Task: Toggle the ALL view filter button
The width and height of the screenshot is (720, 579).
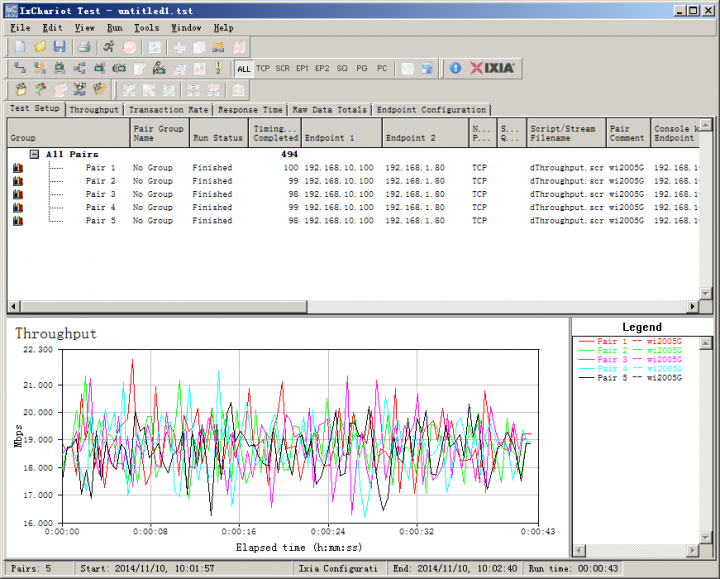Action: tap(243, 69)
